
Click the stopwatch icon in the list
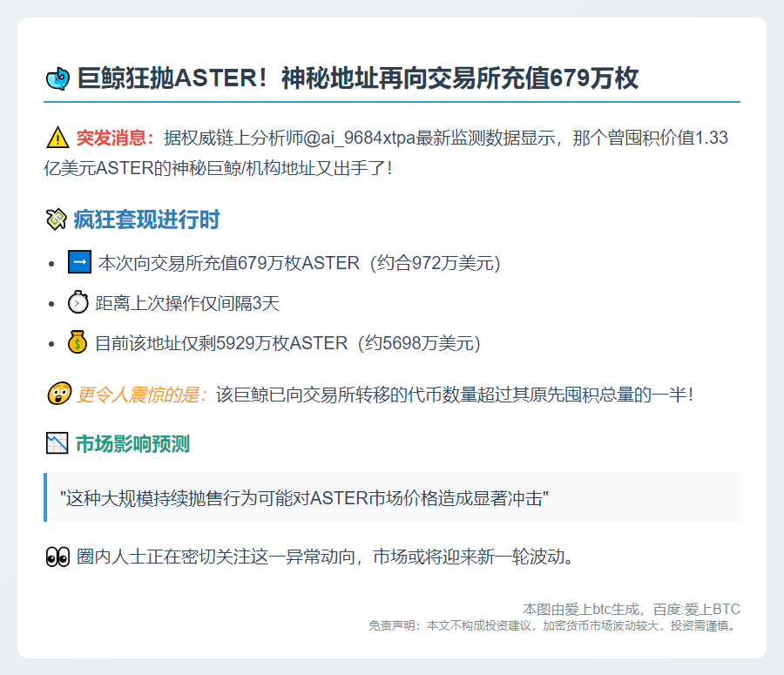[78, 303]
